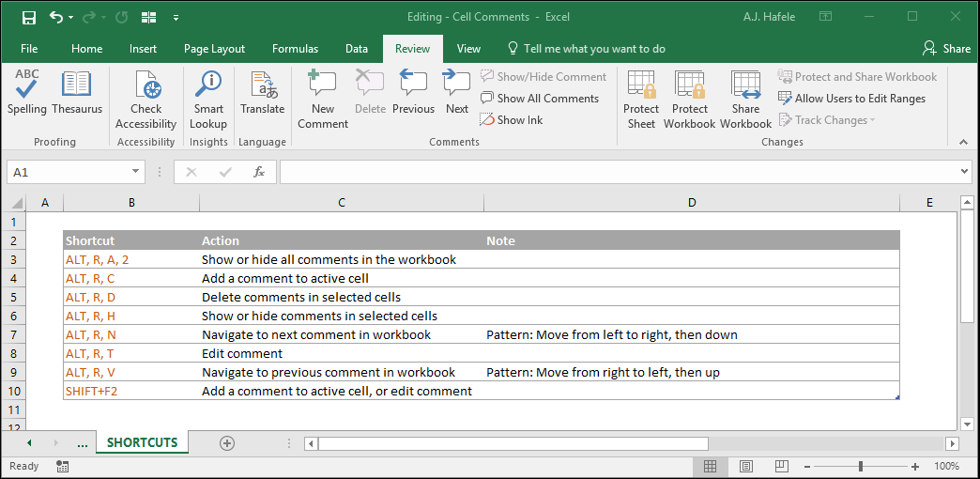Open the Name Box dropdown arrow
Image resolution: width=980 pixels, height=479 pixels.
tap(135, 172)
